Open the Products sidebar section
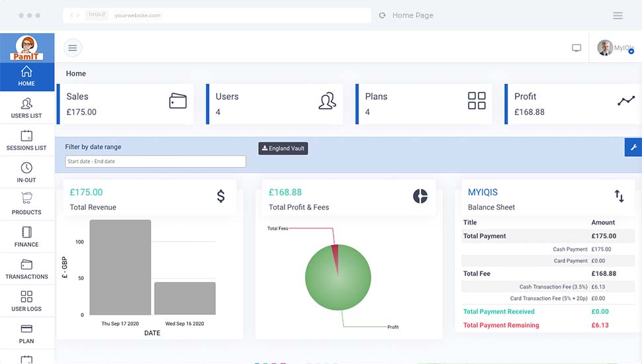The image size is (642, 364). [26, 205]
